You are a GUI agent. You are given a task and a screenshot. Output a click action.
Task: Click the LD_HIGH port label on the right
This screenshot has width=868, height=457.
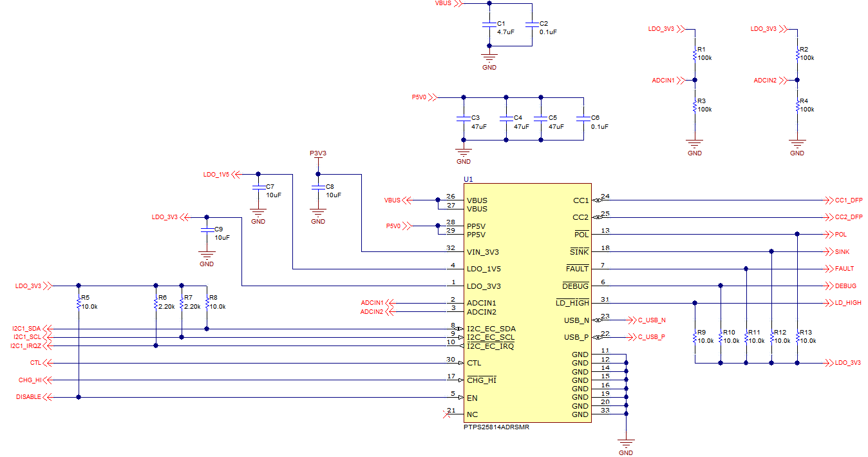pyautogui.click(x=846, y=302)
